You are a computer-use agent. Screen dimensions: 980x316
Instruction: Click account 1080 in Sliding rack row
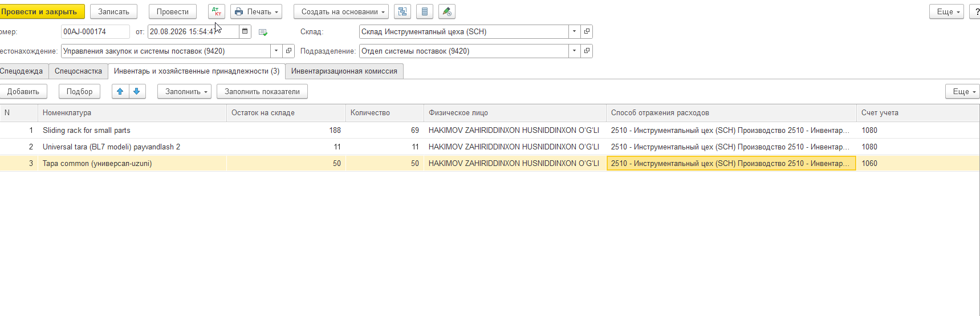(x=869, y=130)
